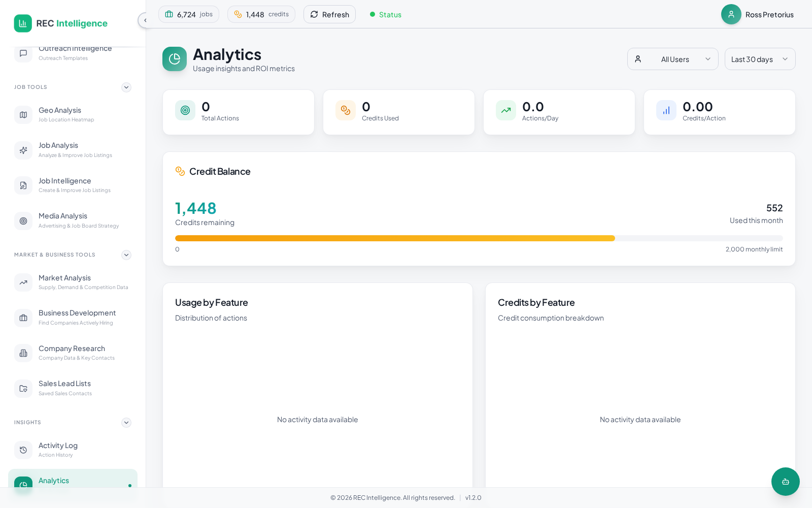812x508 pixels.
Task: Click the Credits Used coins icon
Action: (x=346, y=110)
